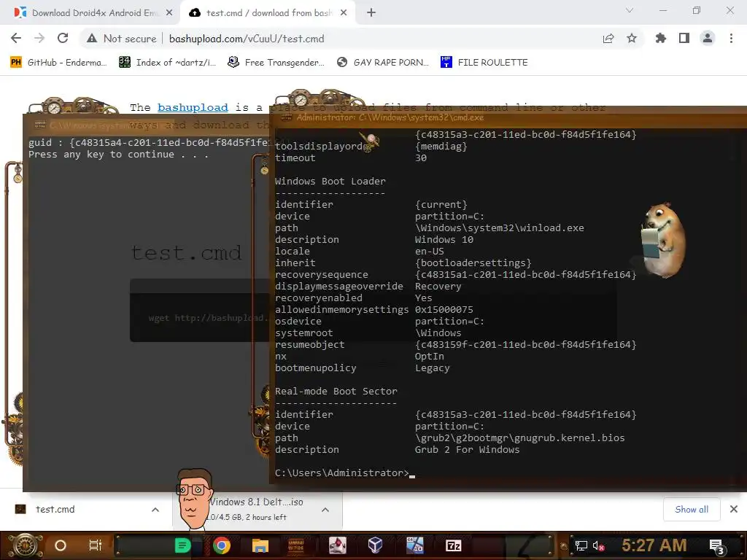Viewport: 747px width, 560px height.
Task: Close the downloads bar
Action: [x=734, y=510]
